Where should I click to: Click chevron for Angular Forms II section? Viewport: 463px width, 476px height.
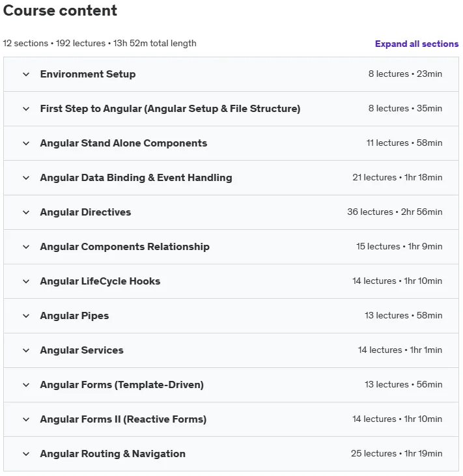point(26,419)
